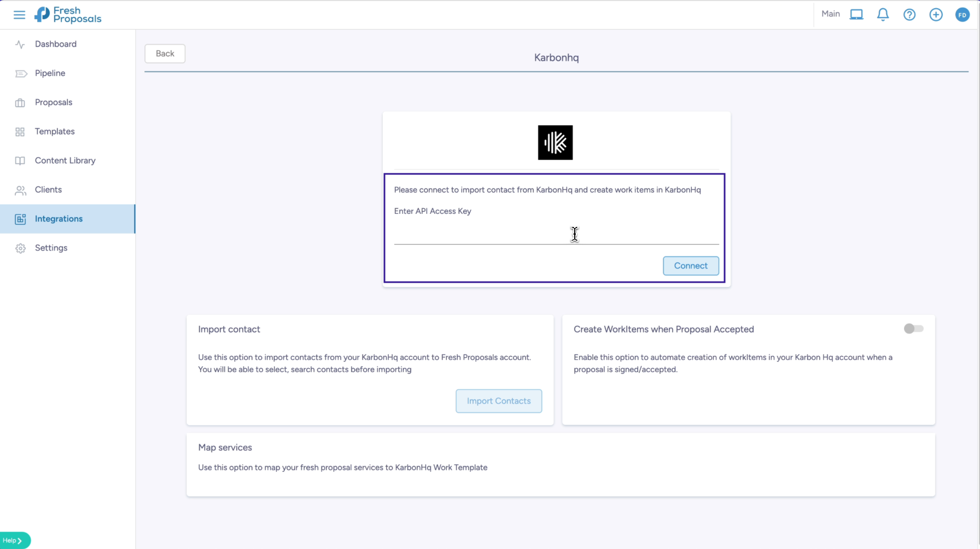Viewport: 980px width, 549px height.
Task: Click the plus circle create icon
Action: pyautogui.click(x=936, y=15)
